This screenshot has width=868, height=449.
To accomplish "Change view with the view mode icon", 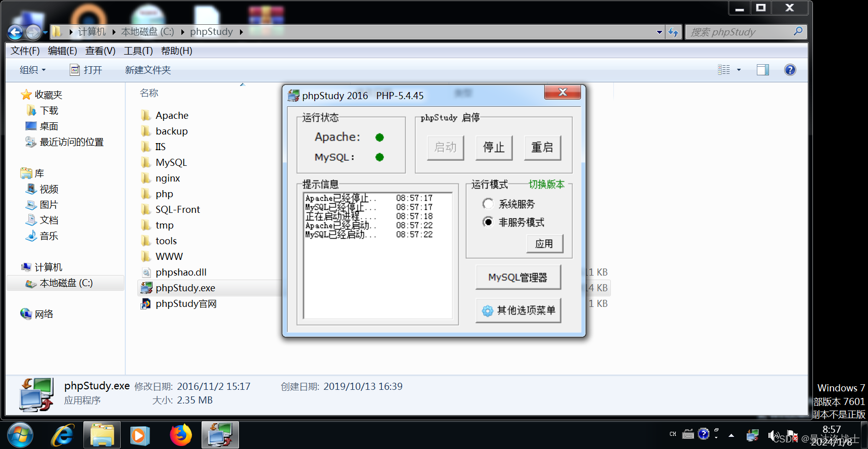I will click(724, 70).
